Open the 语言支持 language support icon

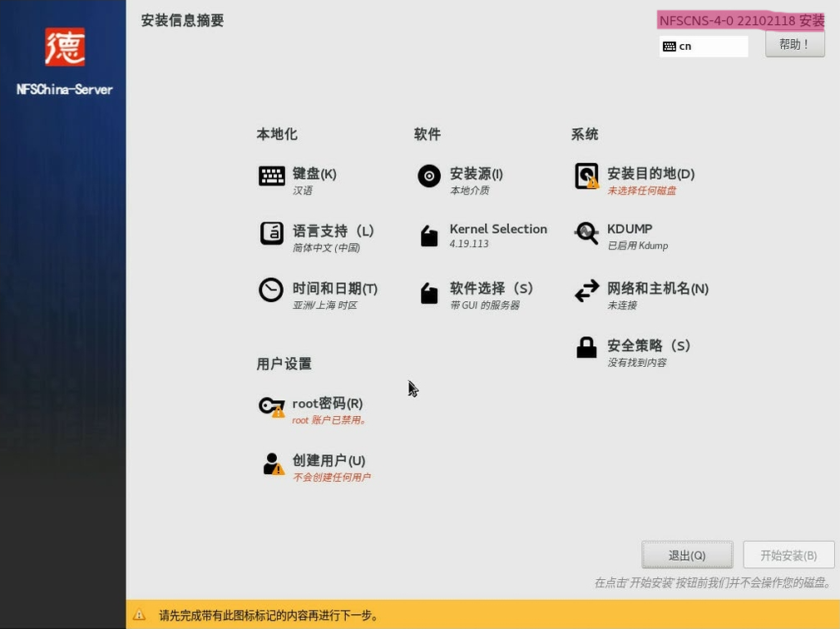pos(271,234)
